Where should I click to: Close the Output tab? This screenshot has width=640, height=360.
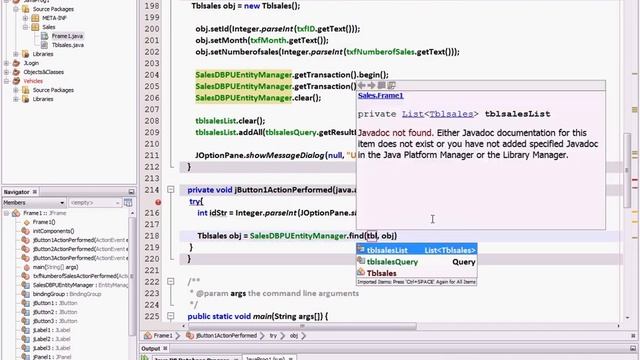[x=165, y=349]
